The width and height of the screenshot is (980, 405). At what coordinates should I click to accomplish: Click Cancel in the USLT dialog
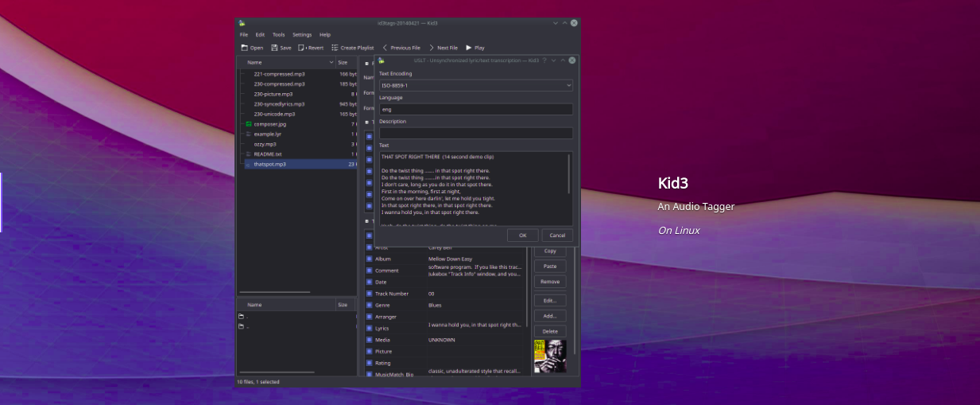tap(557, 236)
